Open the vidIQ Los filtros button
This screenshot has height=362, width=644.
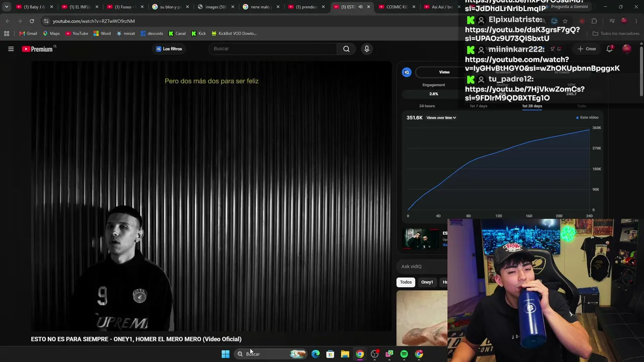click(169, 49)
